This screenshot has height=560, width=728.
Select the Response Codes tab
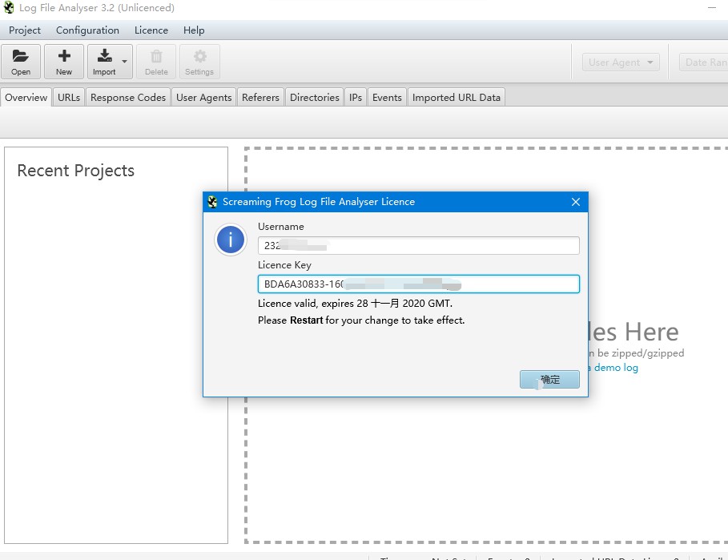point(127,98)
